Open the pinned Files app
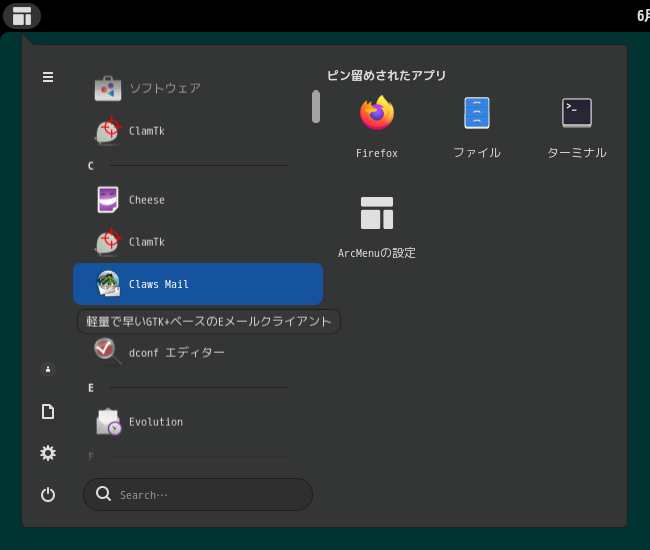 click(477, 127)
